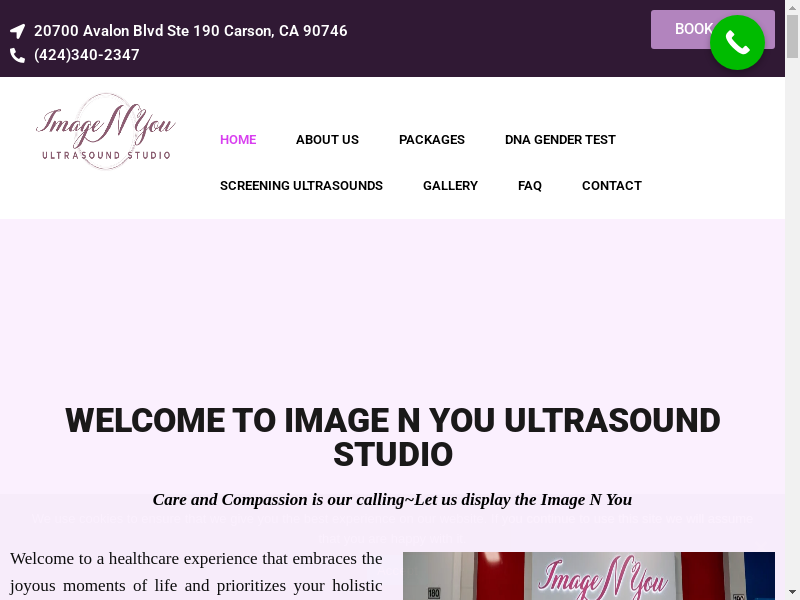Expand the SCREENING ULTRASOUNDS menu

pyautogui.click(x=301, y=186)
